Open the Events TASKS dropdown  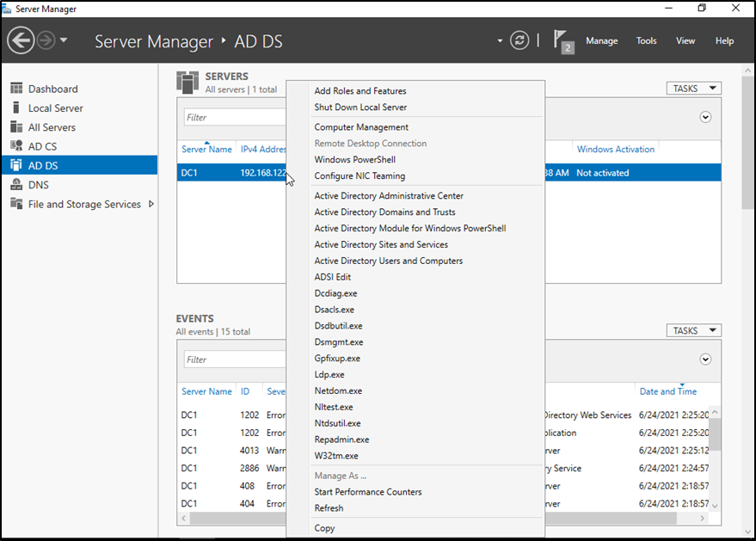click(x=693, y=331)
